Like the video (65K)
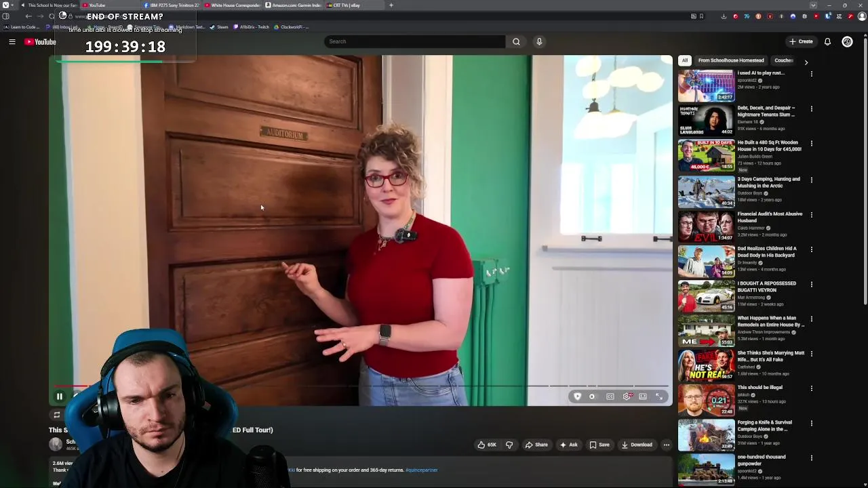 (487, 445)
